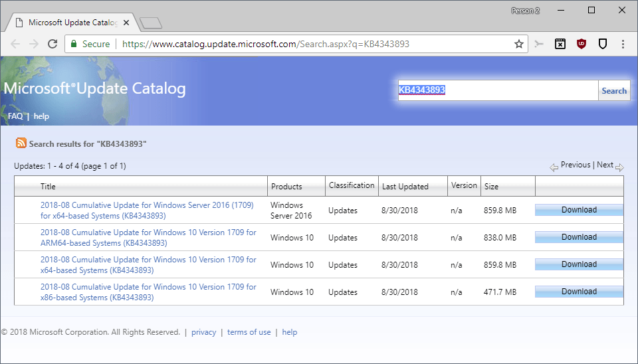This screenshot has width=638, height=364.
Task: Click the left arrow beside Previous
Action: [554, 167]
